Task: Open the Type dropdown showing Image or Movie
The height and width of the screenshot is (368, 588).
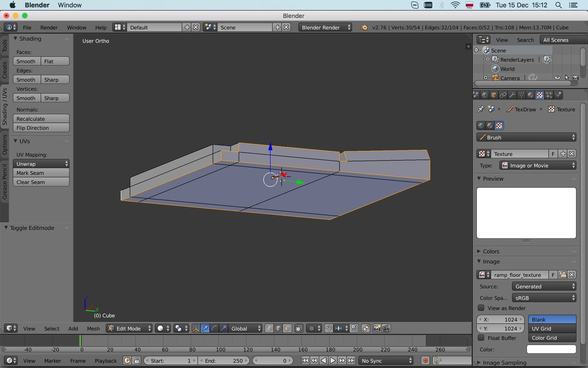Action: 537,165
